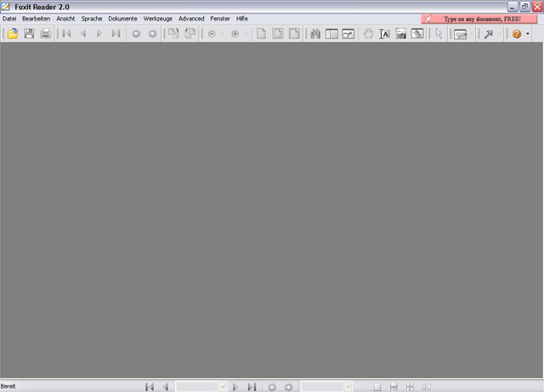Screen dimensions: 544x392
Task: Click the zoom out minus icon
Action: [212, 34]
